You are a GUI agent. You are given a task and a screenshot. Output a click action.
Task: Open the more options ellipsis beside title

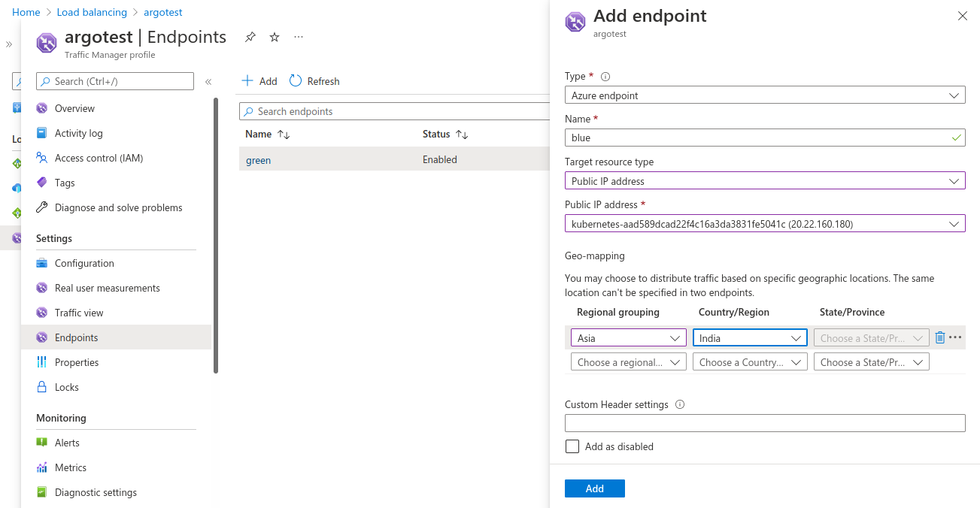point(299,37)
